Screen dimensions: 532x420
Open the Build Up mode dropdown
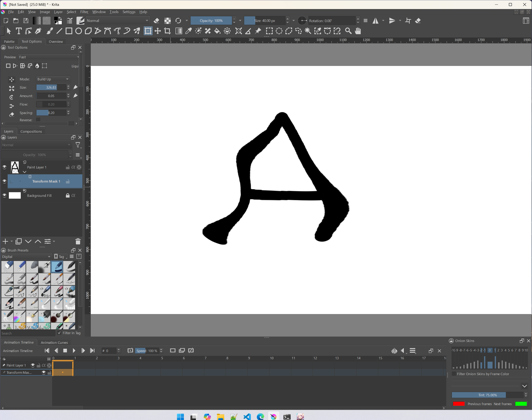coord(53,79)
